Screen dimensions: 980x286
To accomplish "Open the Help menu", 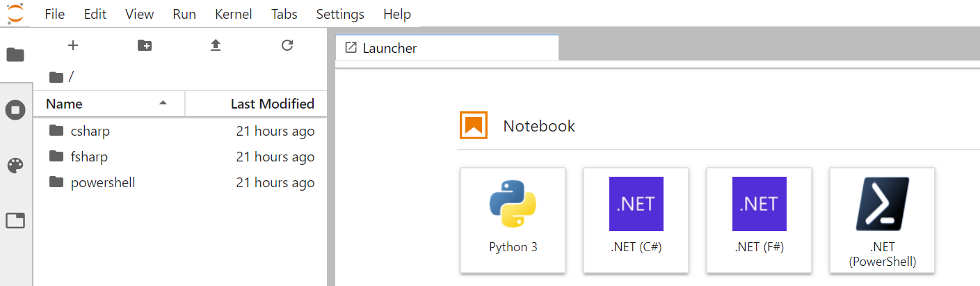I will pos(397,14).
